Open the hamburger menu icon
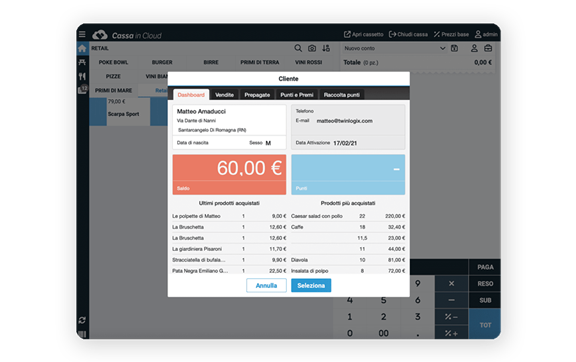Viewport: 576px width, 362px height. tap(82, 34)
